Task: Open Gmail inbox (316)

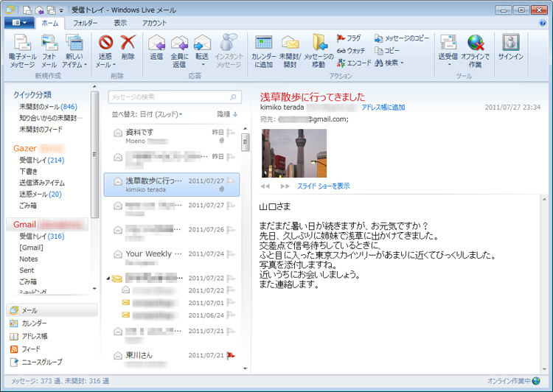Action: pos(41,237)
